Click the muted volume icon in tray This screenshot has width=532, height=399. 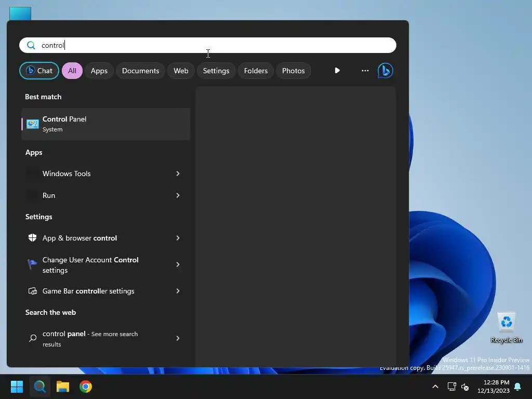click(x=465, y=387)
